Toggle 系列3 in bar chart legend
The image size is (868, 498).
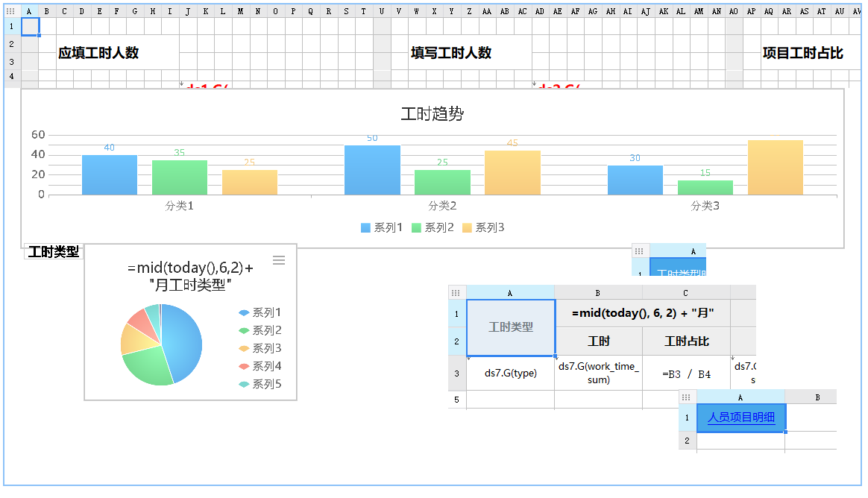(483, 227)
